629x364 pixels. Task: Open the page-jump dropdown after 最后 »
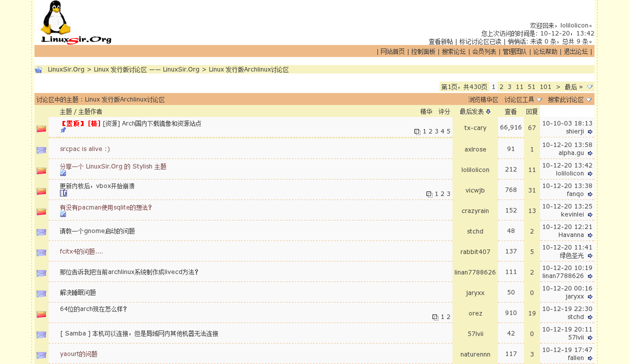coord(589,86)
